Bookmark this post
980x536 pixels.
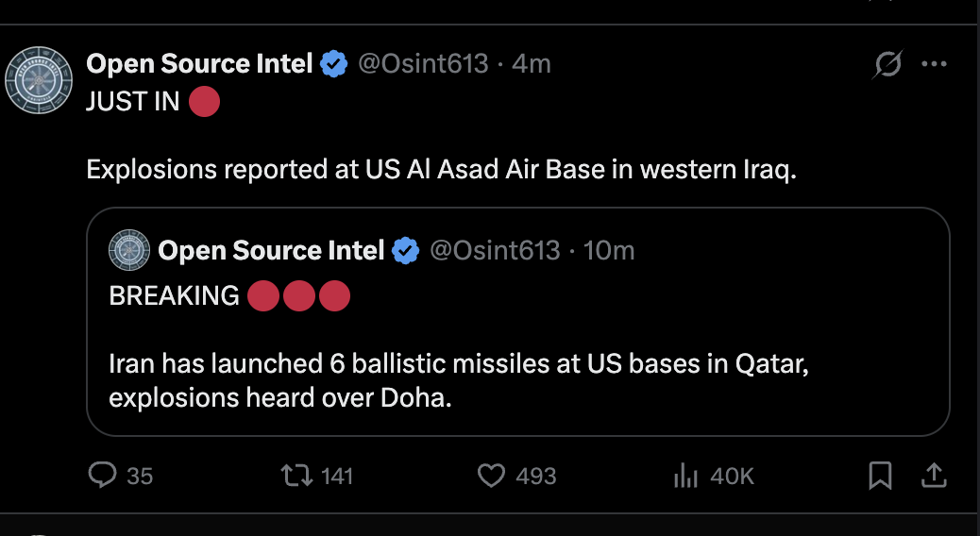[880, 476]
